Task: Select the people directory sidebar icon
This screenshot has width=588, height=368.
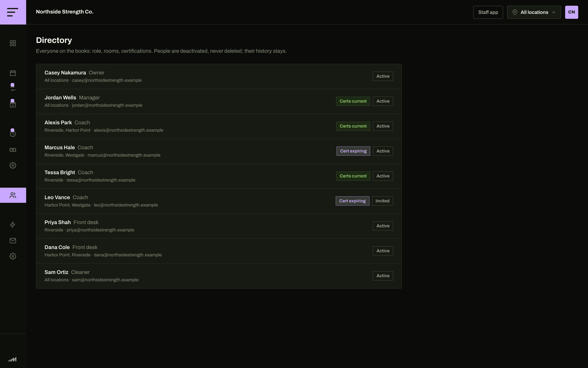Action: pyautogui.click(x=13, y=195)
